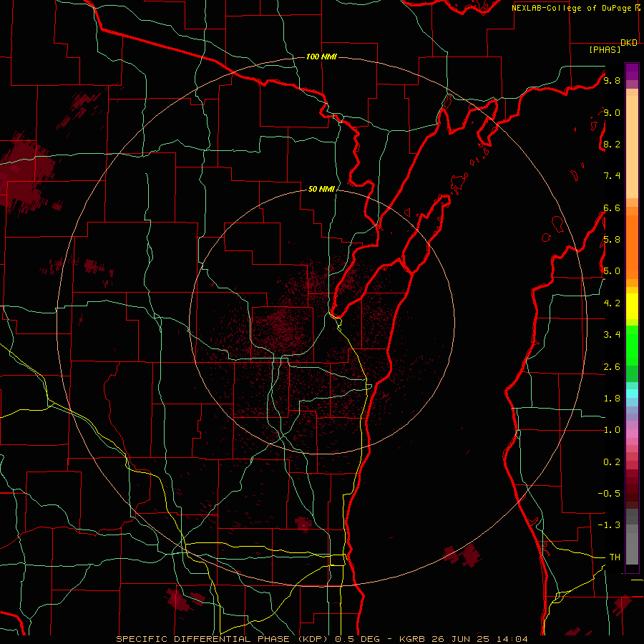Click the 5.0 scale value

click(612, 271)
